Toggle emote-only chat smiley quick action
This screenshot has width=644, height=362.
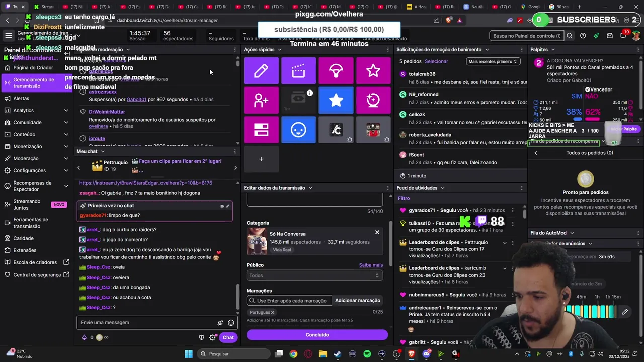[x=298, y=130]
